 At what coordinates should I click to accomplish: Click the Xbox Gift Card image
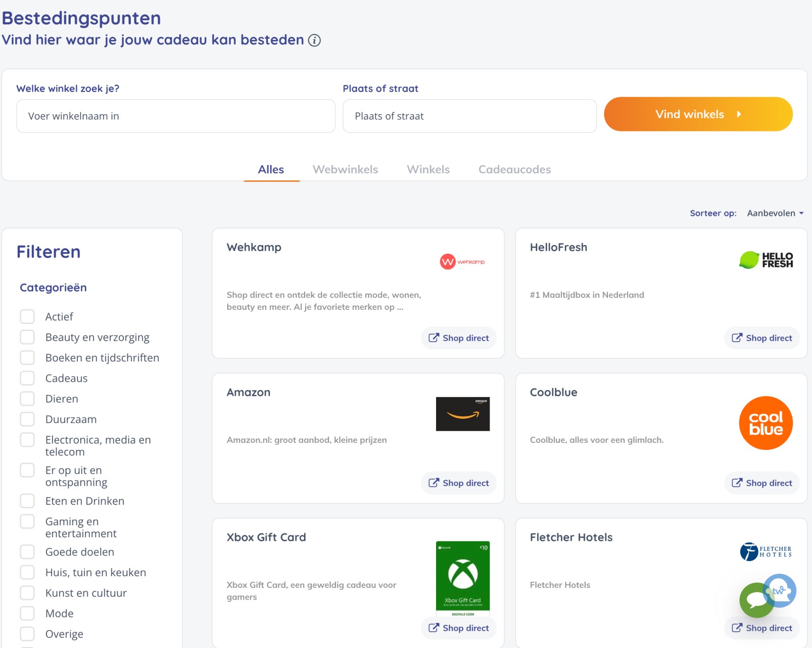click(x=463, y=579)
